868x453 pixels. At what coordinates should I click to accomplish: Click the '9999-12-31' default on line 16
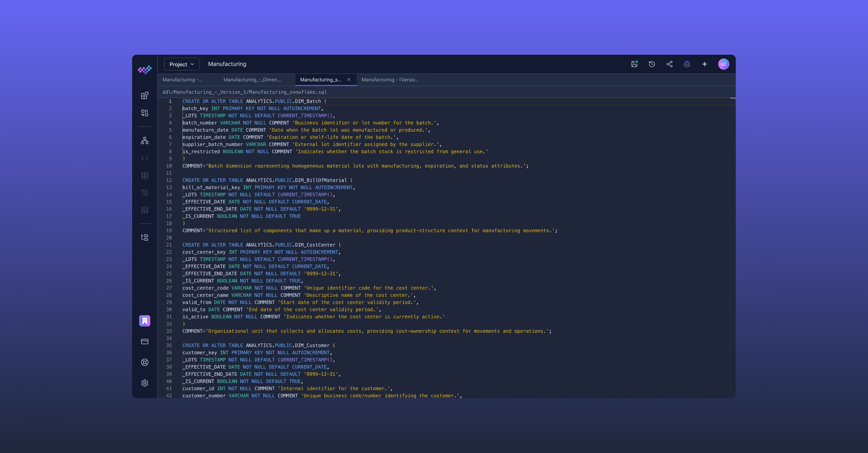point(321,209)
